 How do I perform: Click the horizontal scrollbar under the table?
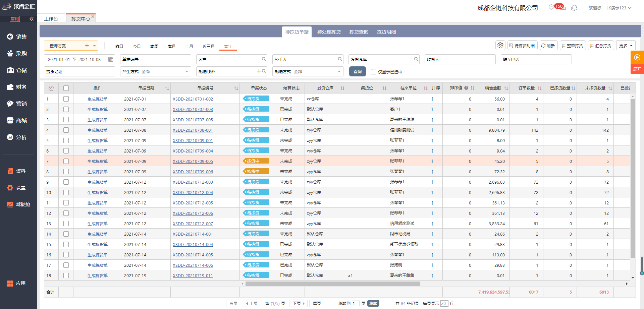(332, 284)
